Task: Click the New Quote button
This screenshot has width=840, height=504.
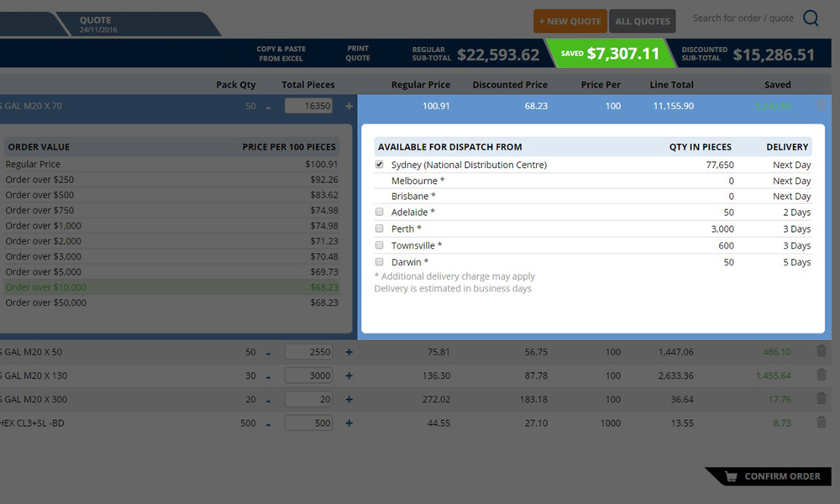Action: point(570,21)
